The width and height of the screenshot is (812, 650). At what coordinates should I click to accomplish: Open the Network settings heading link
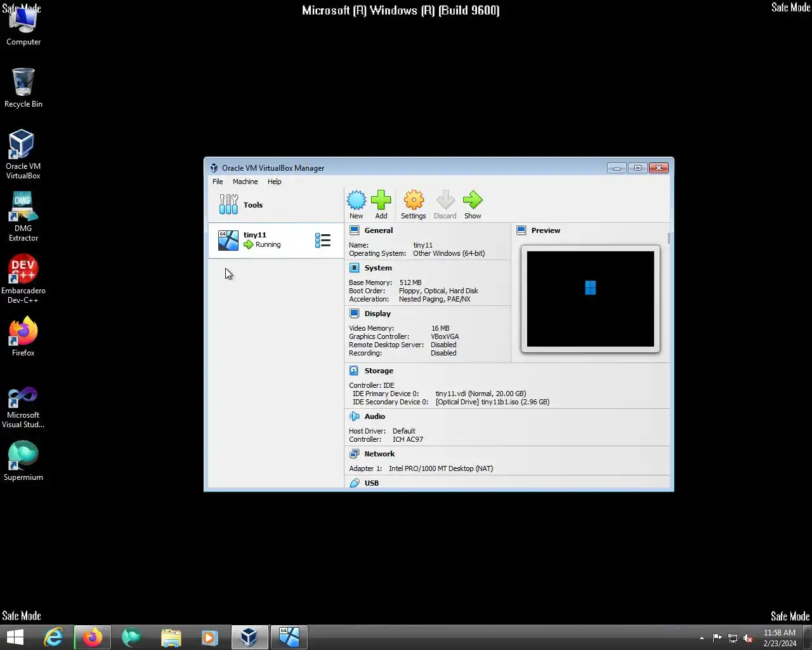[379, 454]
